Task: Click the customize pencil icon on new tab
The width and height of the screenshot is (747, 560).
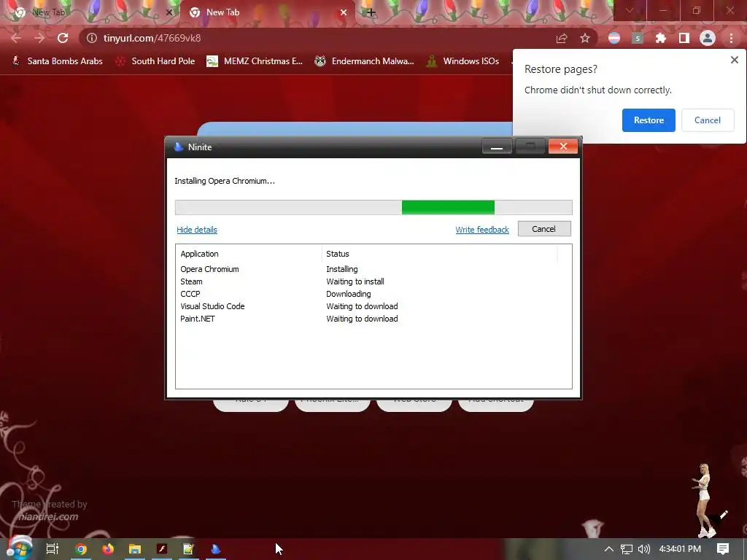Action: [724, 515]
